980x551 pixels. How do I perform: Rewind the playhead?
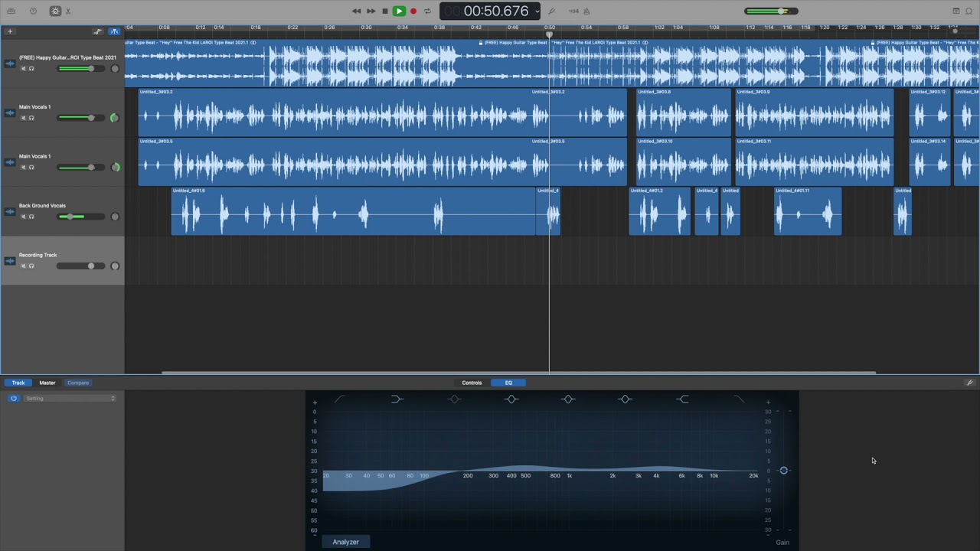(x=356, y=11)
